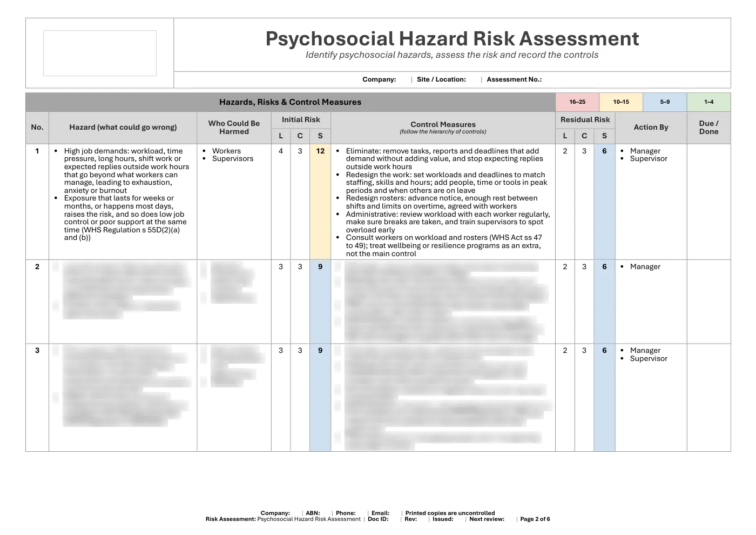756x535 pixels.
Task: Select the 'Doc ID:' footer label
Action: pos(378,519)
